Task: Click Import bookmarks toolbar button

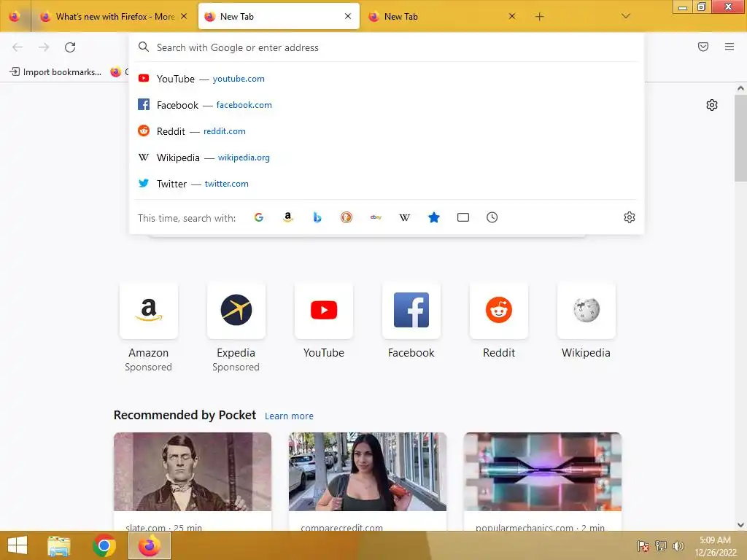Action: 55,72
